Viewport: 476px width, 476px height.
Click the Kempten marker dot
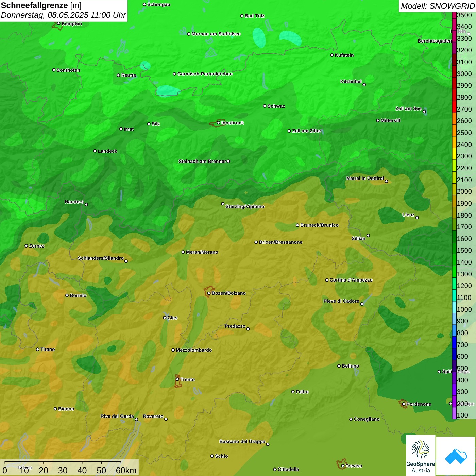click(x=58, y=23)
